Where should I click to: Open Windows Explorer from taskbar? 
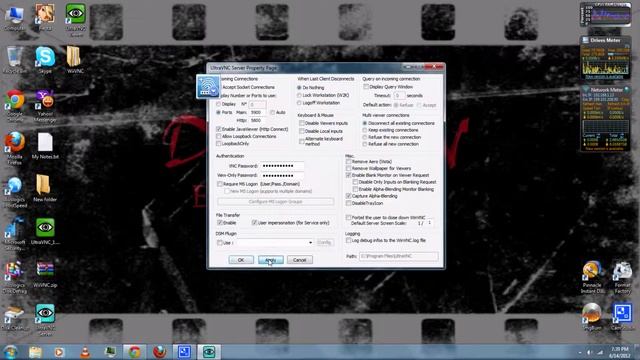[35, 352]
